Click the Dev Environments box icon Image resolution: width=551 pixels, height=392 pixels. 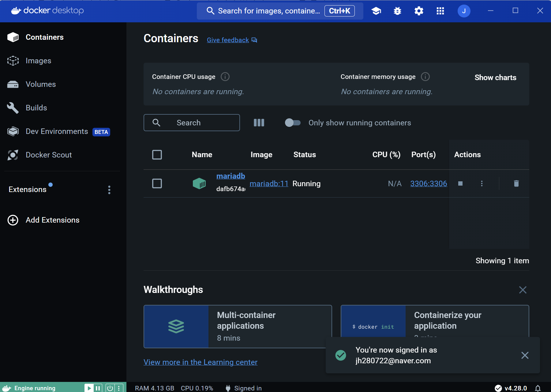click(13, 131)
